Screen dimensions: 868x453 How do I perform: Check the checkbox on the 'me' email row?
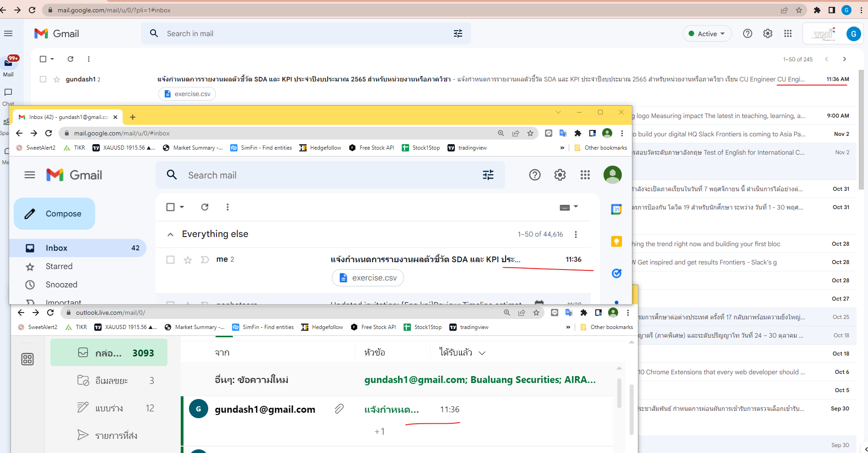[171, 259]
